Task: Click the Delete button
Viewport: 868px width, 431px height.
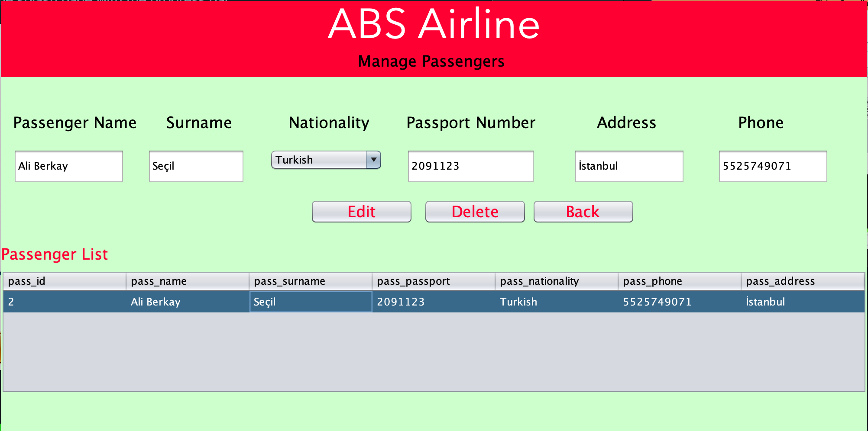Action: 475,212
